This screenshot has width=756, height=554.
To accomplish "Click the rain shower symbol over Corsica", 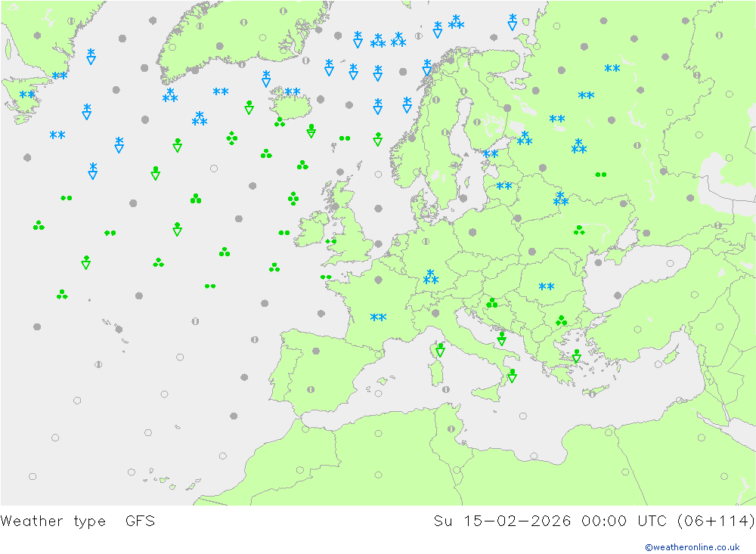I will pos(440,350).
